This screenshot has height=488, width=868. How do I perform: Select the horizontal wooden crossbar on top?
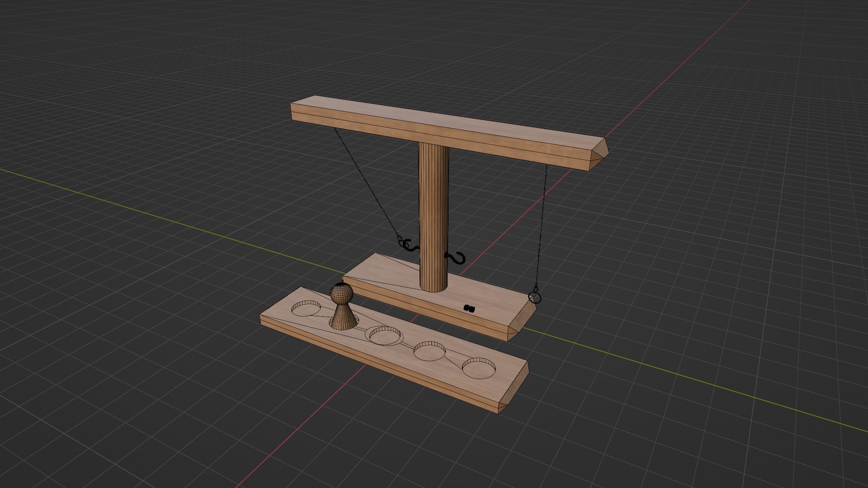pos(449,132)
